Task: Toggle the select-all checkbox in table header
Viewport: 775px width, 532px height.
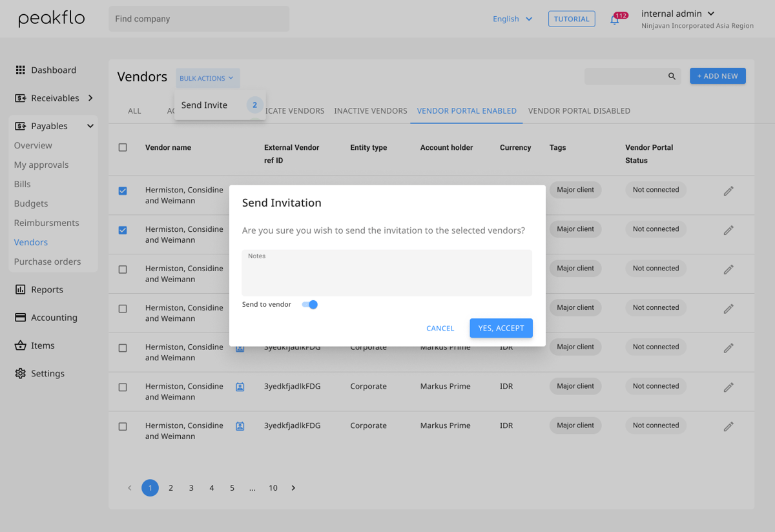Action: click(123, 148)
